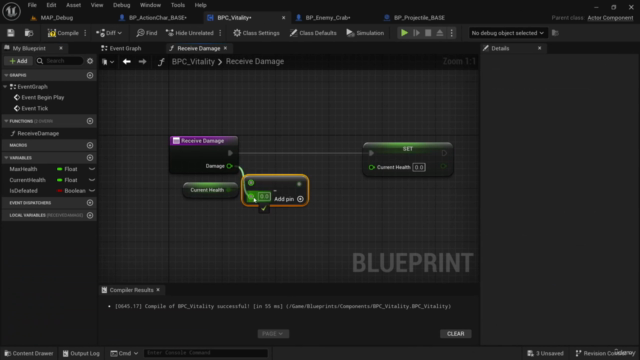The height and width of the screenshot is (360, 640).
Task: Click BPC_Vitality breadcrumb link
Action: (193, 62)
